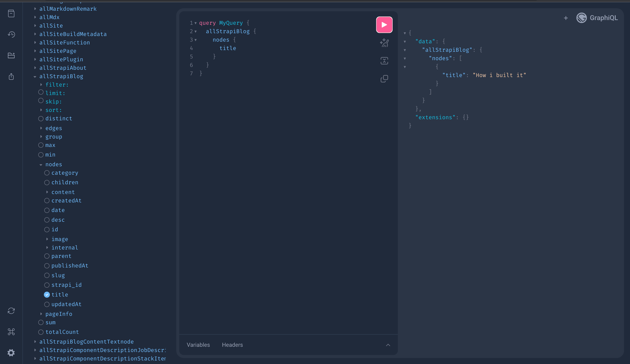
Task: Add a new tab with the plus button
Action: coord(566,18)
